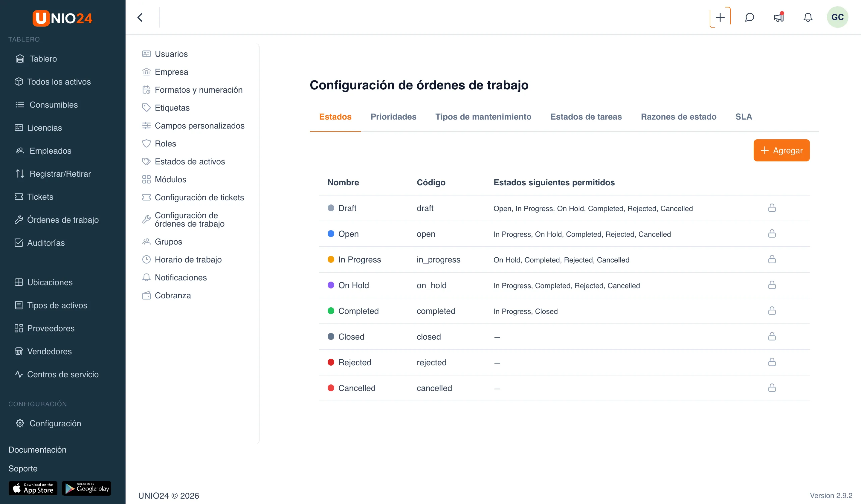Click the Roles shield icon
The width and height of the screenshot is (861, 504).
point(146,143)
